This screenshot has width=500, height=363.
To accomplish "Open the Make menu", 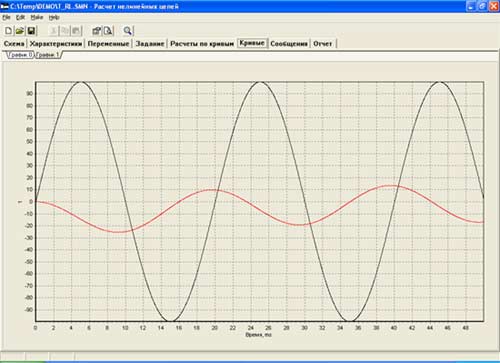I will pos(37,17).
